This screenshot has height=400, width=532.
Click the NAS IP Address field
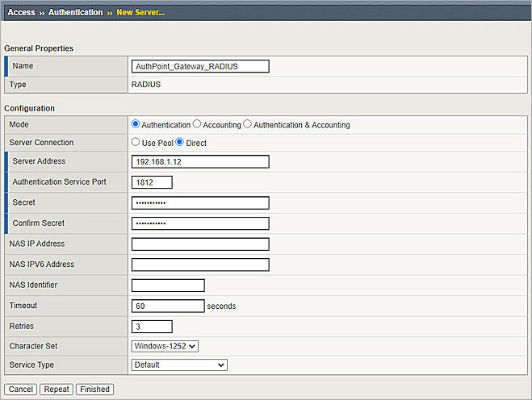200,244
